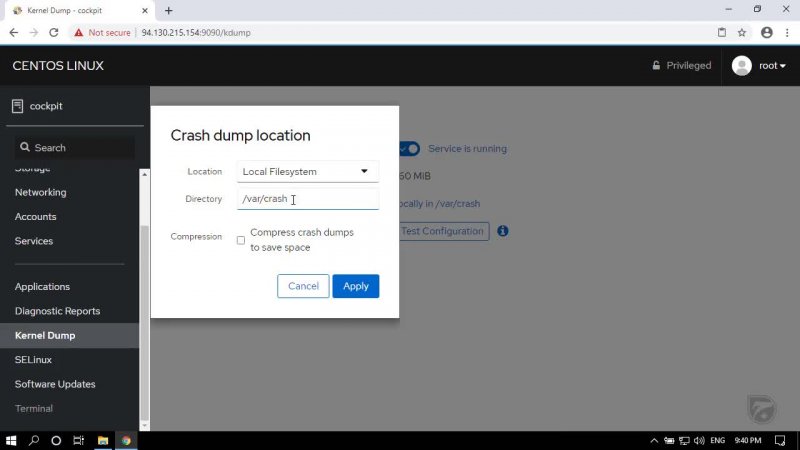This screenshot has width=800, height=450.
Task: Click the Apply button
Action: pos(355,286)
